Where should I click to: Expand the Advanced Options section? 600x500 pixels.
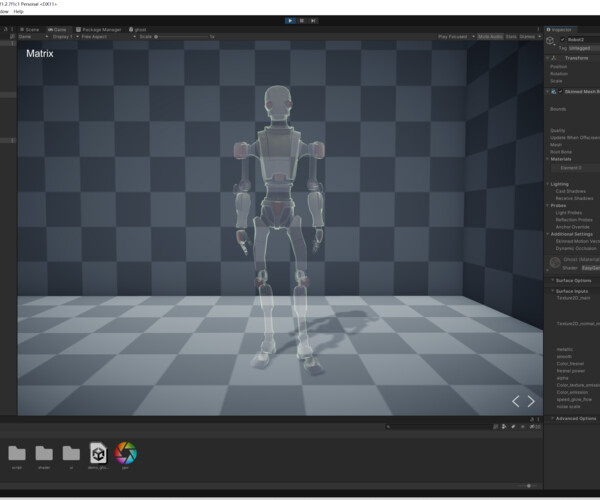(x=553, y=419)
